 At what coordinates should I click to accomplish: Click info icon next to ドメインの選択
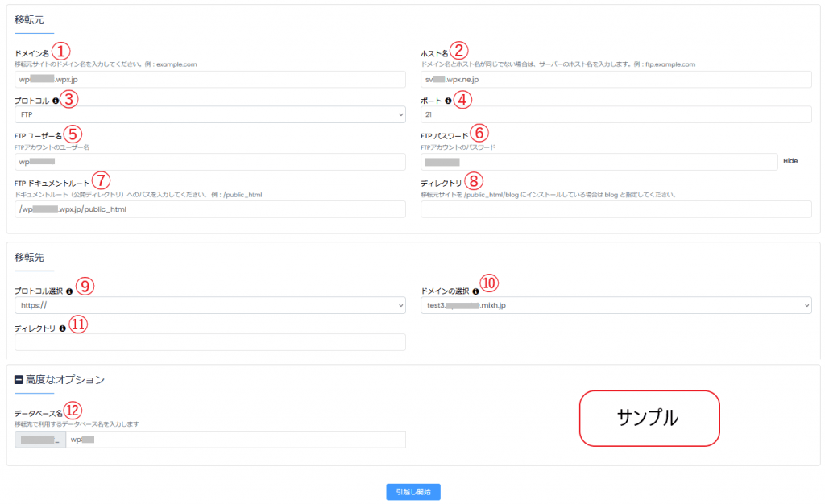[475, 291]
